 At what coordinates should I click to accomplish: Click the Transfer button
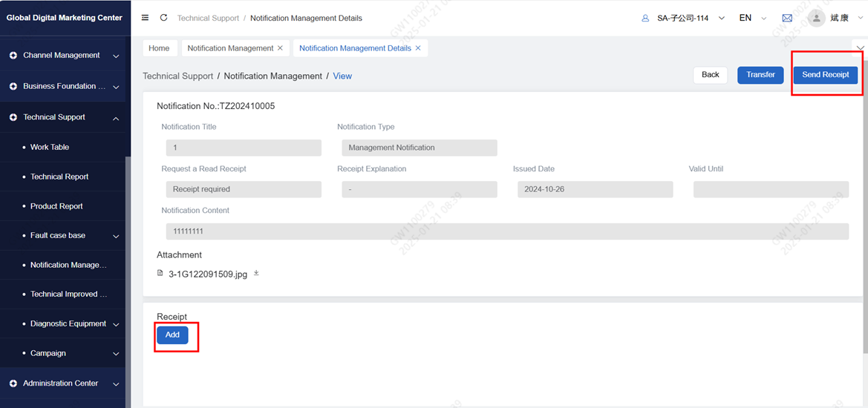pyautogui.click(x=760, y=75)
